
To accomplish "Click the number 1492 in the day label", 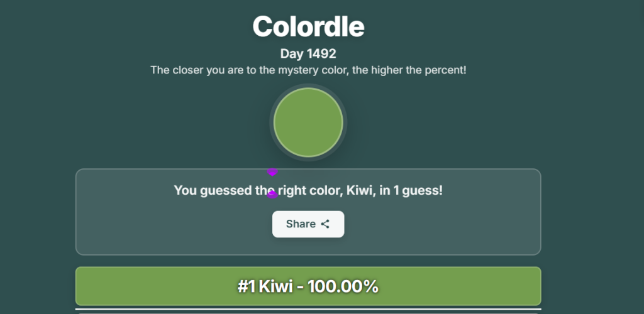I will pos(321,54).
